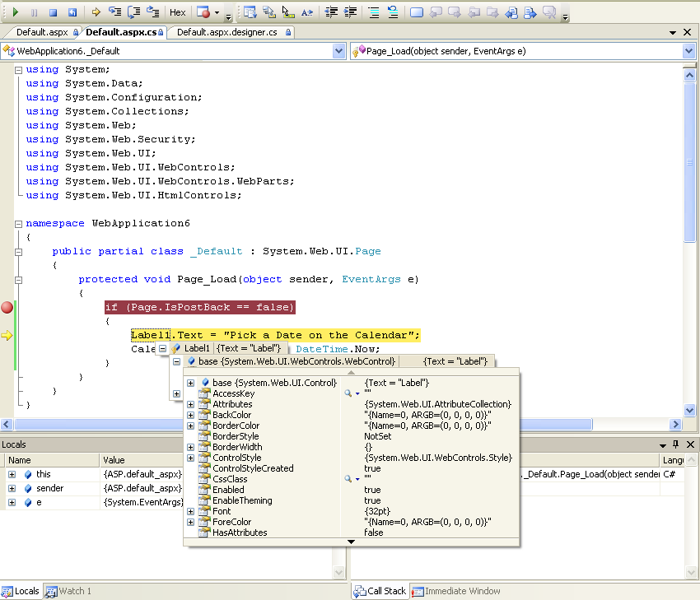
Task: Click magnifier visualizer icon next to AccessKey
Action: (349, 393)
